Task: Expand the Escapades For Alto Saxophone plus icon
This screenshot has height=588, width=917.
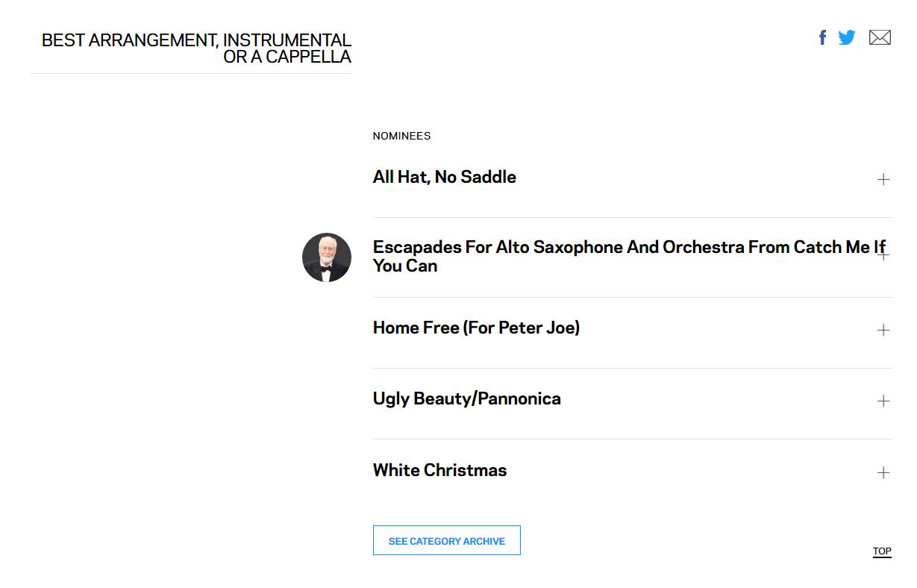Action: [x=883, y=255]
